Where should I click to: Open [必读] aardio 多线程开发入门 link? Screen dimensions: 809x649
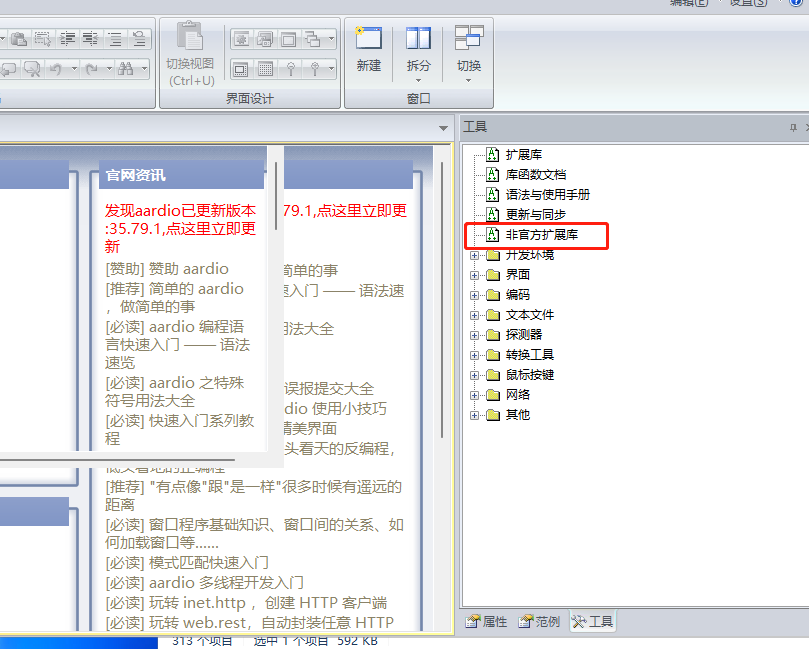coord(204,582)
